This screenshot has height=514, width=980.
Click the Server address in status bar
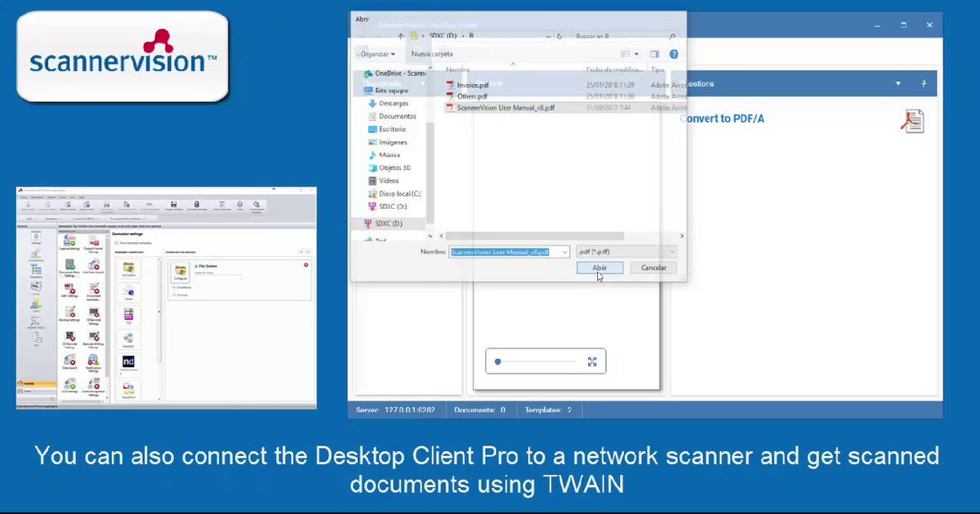coord(395,410)
